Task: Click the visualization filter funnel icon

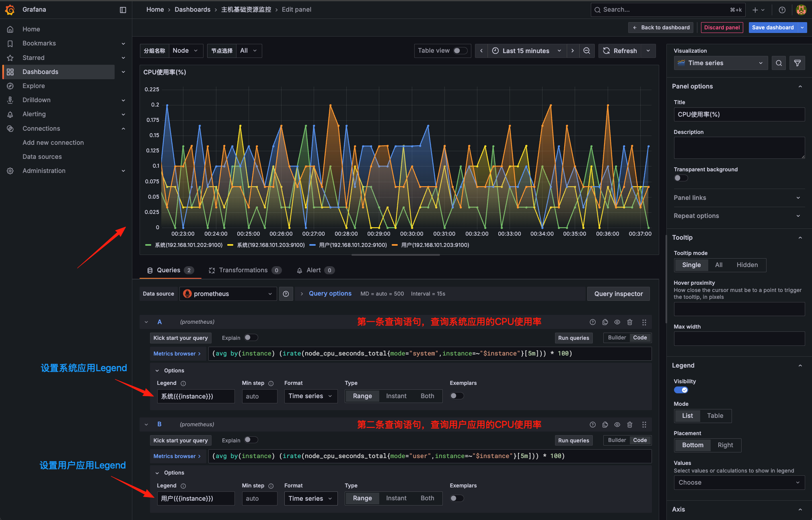Action: click(797, 63)
